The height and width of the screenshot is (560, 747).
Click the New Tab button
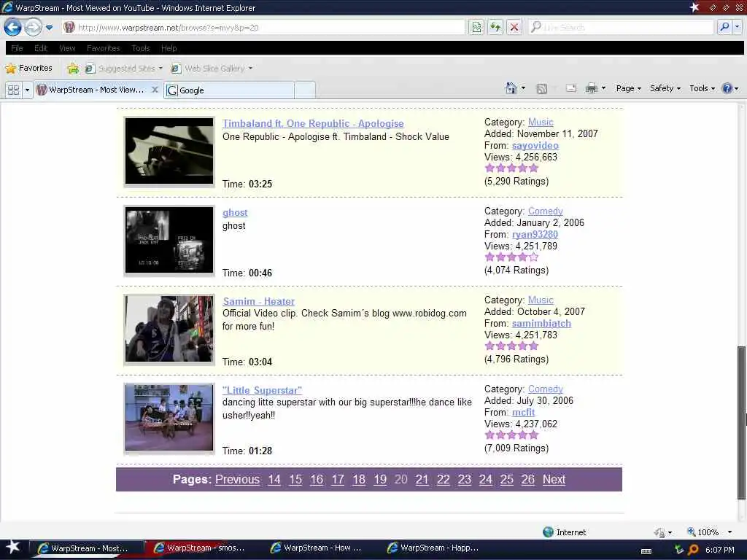[x=305, y=90]
